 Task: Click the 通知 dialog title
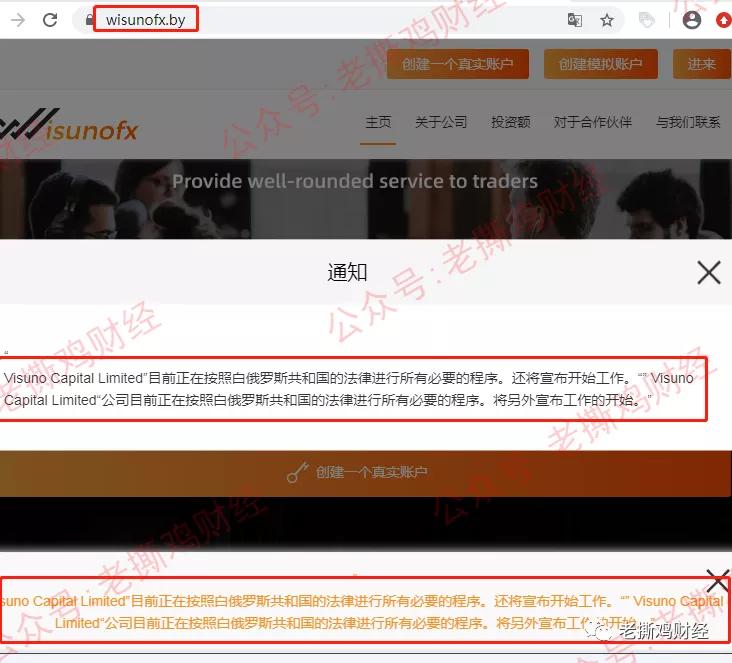click(347, 272)
